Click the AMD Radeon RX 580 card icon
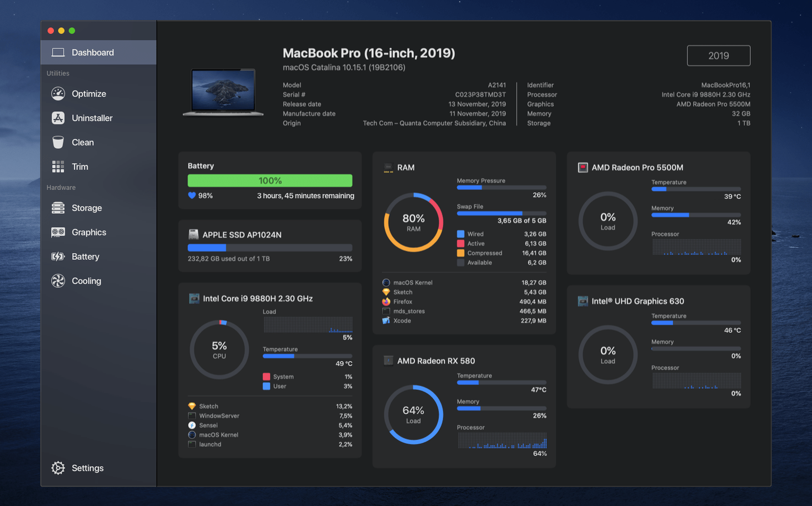The image size is (812, 506). pos(388,361)
